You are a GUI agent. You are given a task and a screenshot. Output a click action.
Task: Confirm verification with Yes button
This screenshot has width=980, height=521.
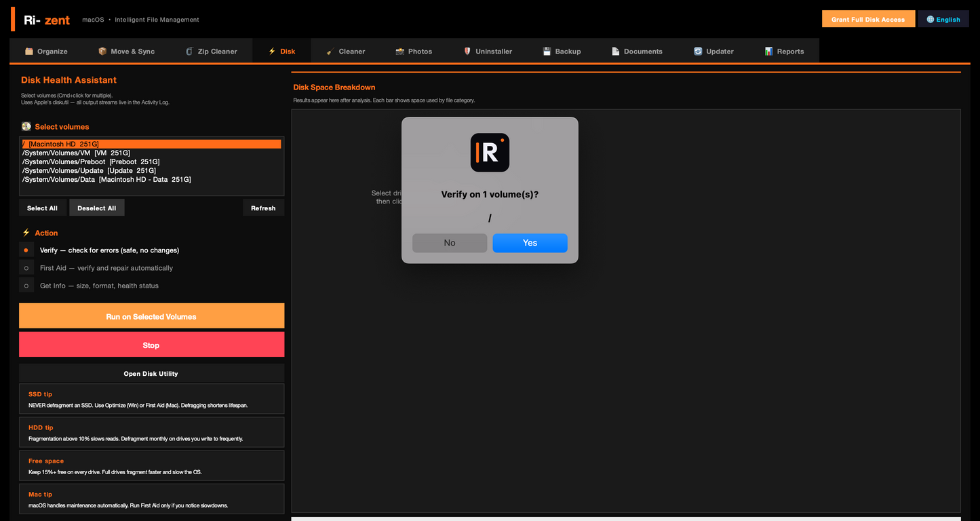530,243
